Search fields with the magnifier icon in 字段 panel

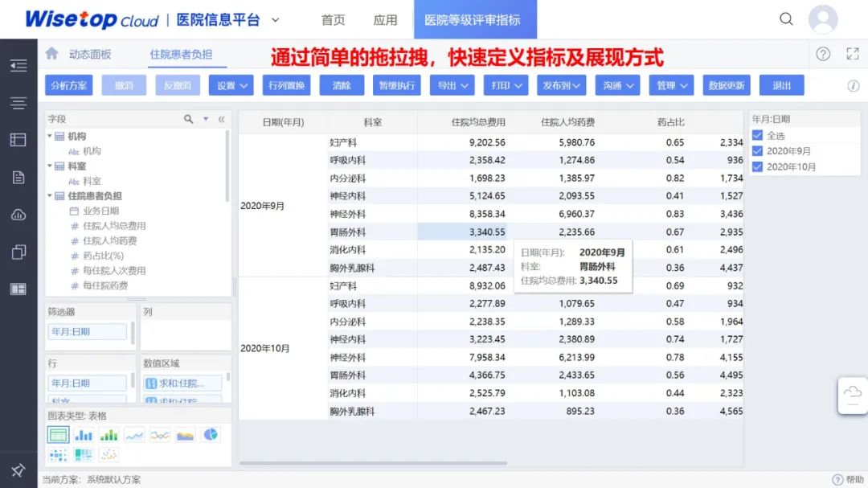pyautogui.click(x=188, y=119)
